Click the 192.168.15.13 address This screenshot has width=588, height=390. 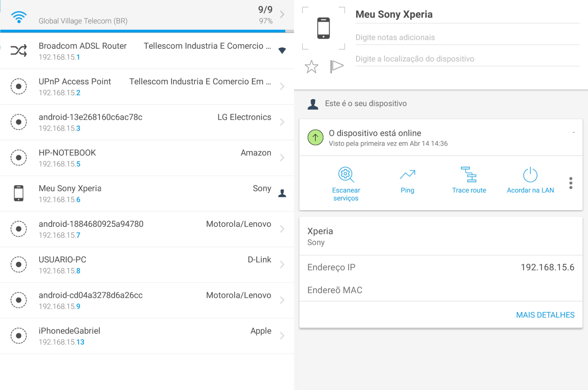tap(61, 342)
